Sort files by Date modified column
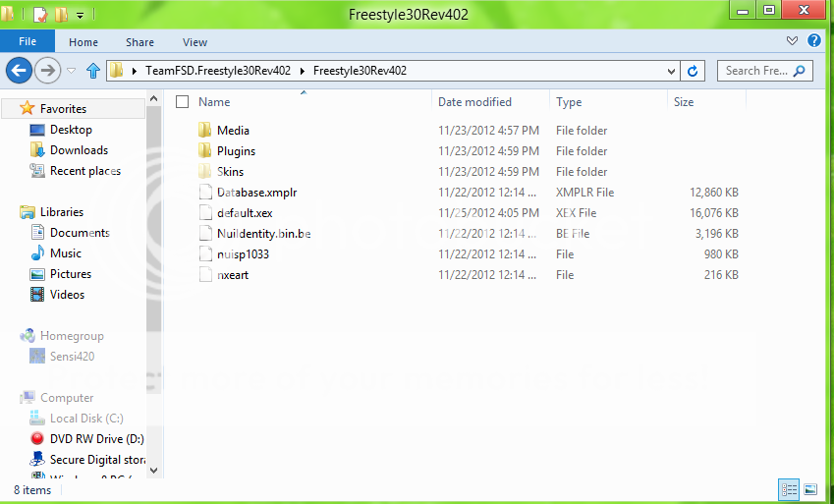The image size is (834, 504). pyautogui.click(x=474, y=102)
